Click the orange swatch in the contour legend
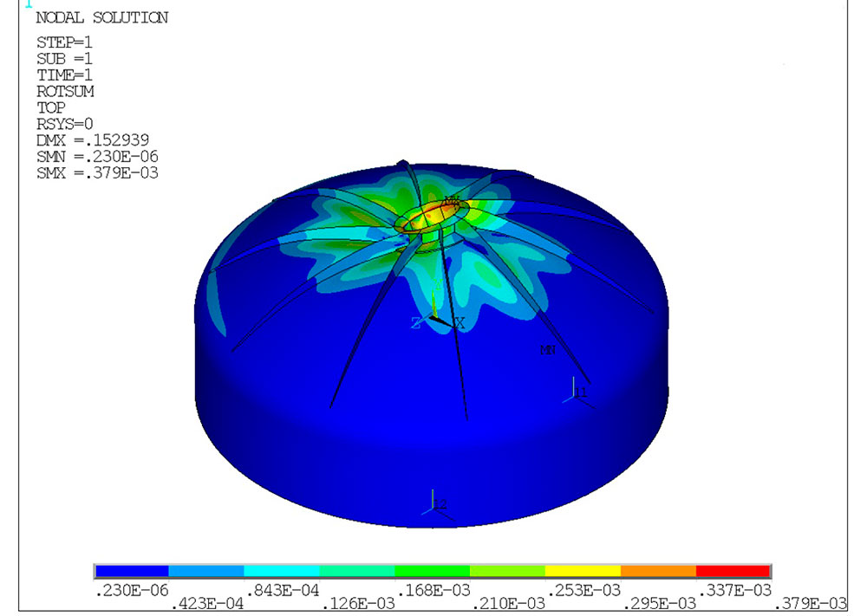 (657, 571)
